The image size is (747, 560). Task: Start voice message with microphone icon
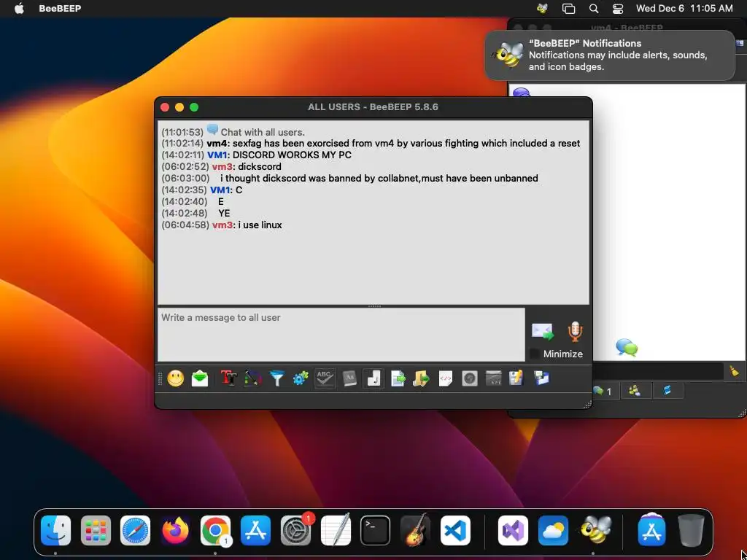(x=575, y=332)
